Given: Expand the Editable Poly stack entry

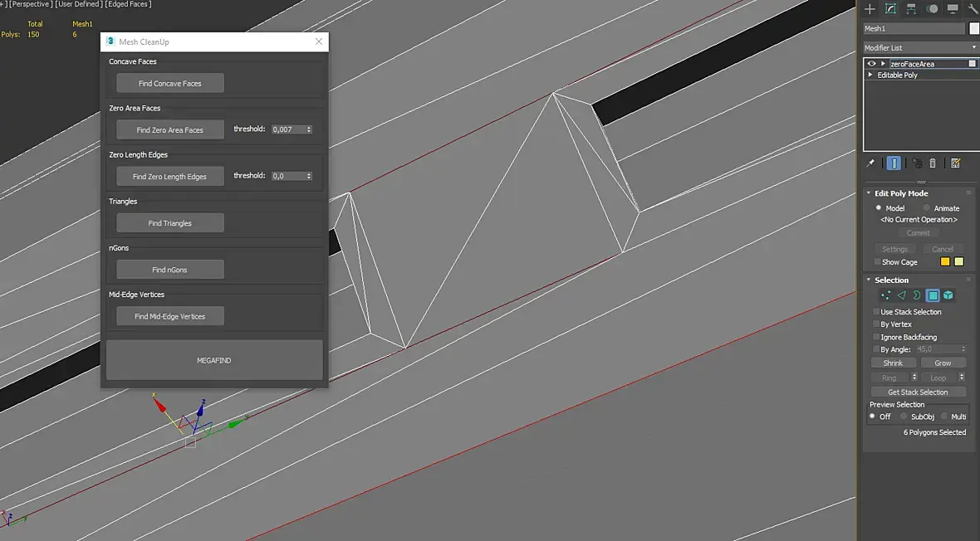Looking at the screenshot, I should [870, 75].
